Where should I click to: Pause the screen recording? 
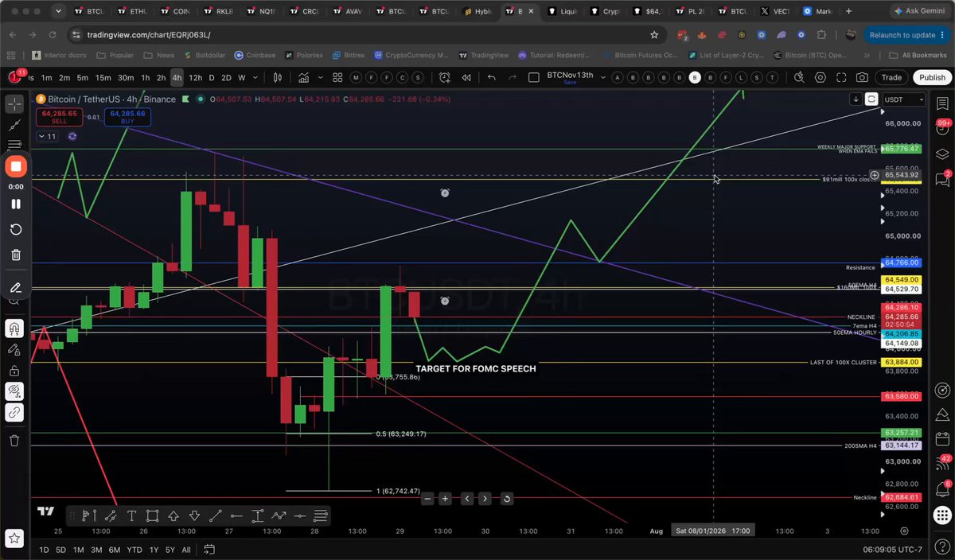click(15, 204)
